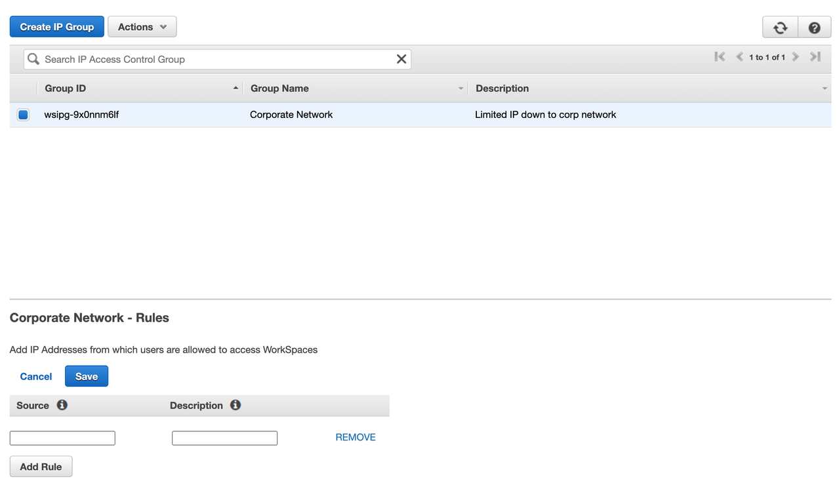
Task: Open the help icon in top right
Action: [814, 27]
